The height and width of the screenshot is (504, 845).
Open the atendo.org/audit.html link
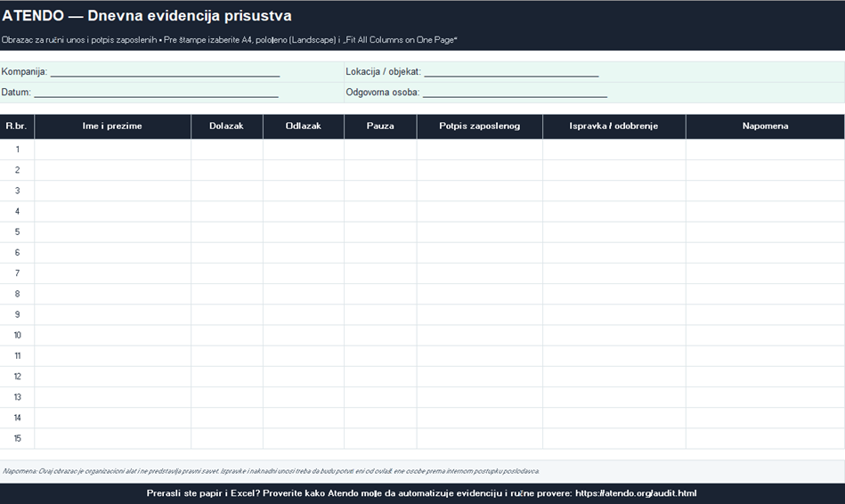pos(636,493)
